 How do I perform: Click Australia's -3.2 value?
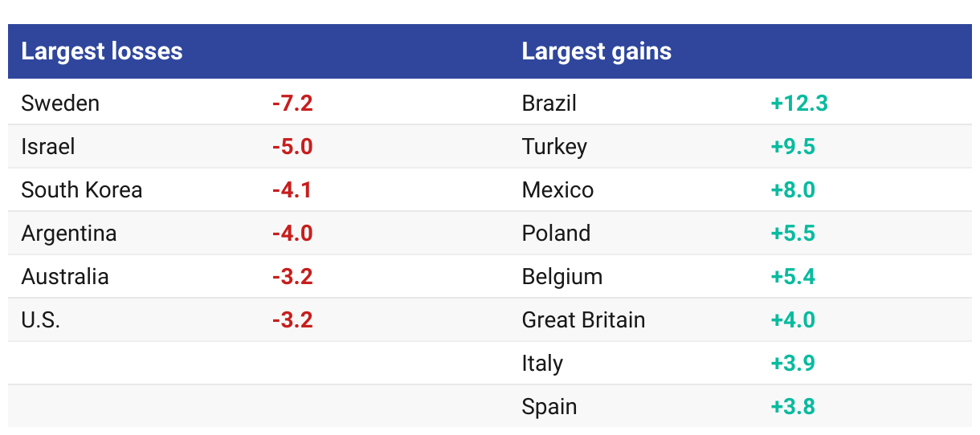pyautogui.click(x=292, y=277)
